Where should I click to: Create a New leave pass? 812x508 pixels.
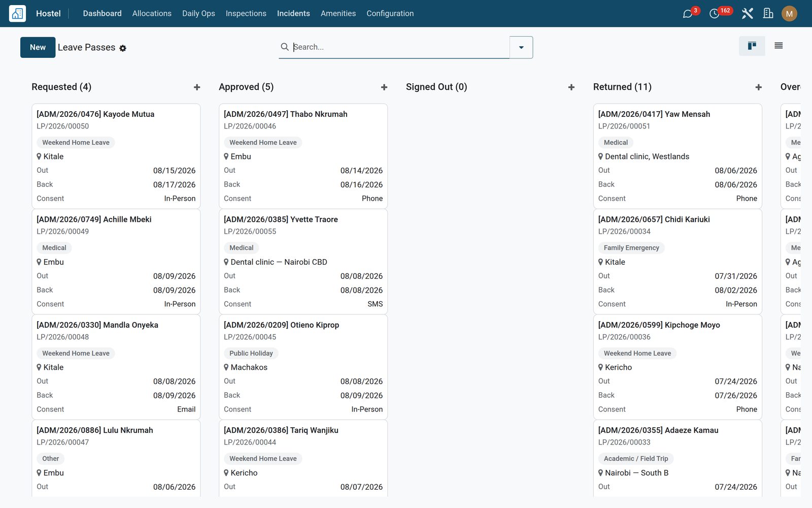point(38,47)
